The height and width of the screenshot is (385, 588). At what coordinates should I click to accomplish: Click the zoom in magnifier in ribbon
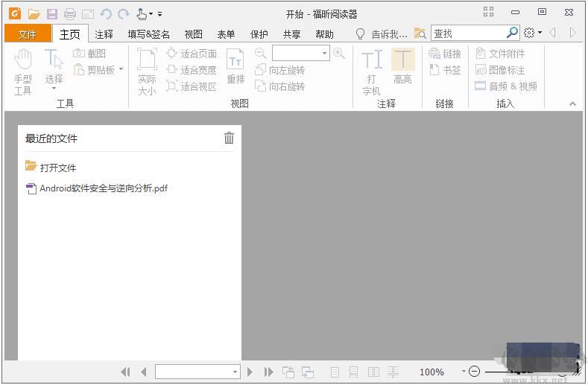coord(339,53)
